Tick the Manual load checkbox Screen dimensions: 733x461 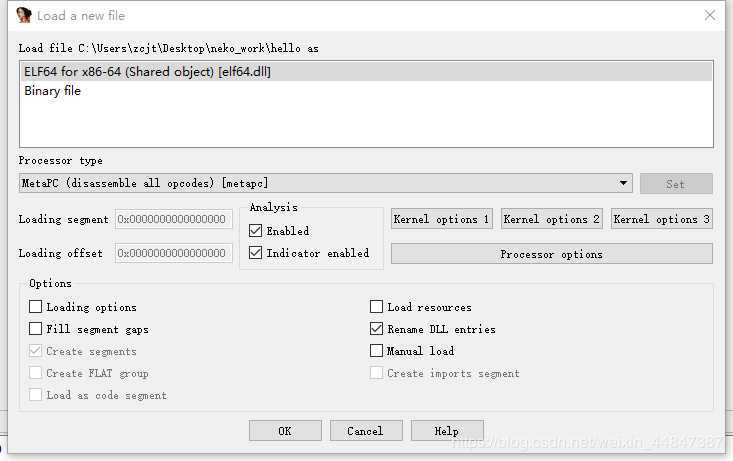click(377, 351)
